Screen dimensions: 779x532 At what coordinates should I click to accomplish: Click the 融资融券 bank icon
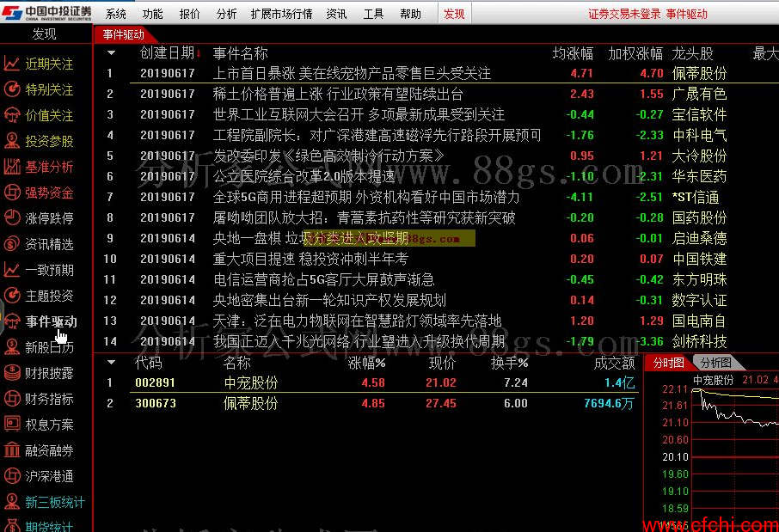(x=11, y=450)
